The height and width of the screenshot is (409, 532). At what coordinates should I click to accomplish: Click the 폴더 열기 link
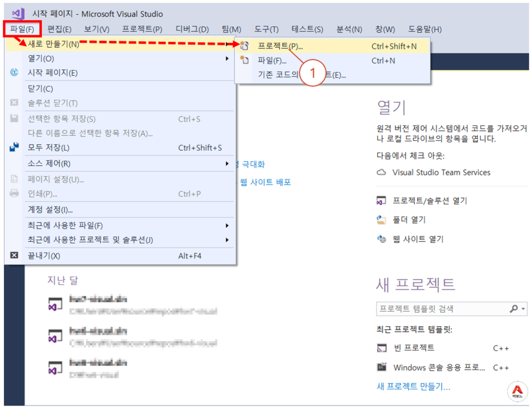(409, 220)
